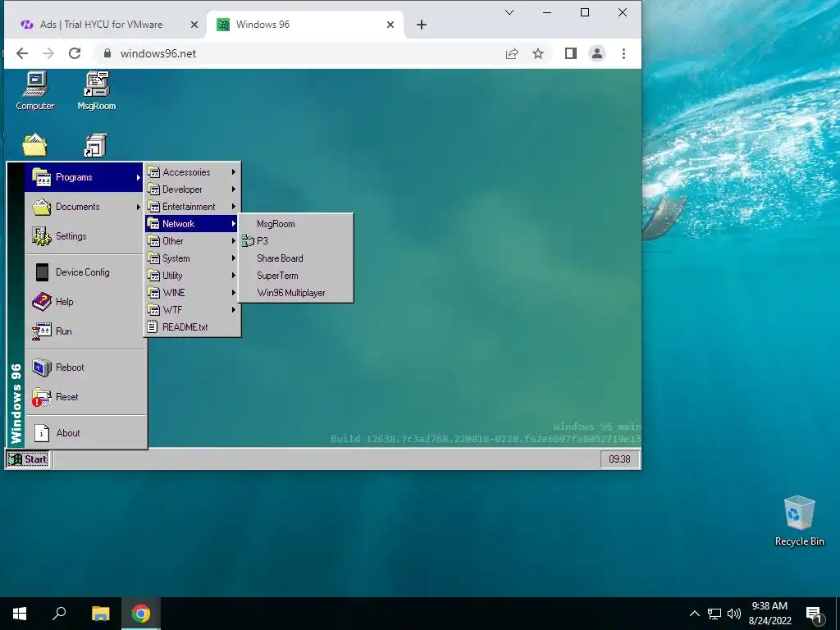
Task: Open Chrome's three-dot menu
Action: pyautogui.click(x=623, y=53)
